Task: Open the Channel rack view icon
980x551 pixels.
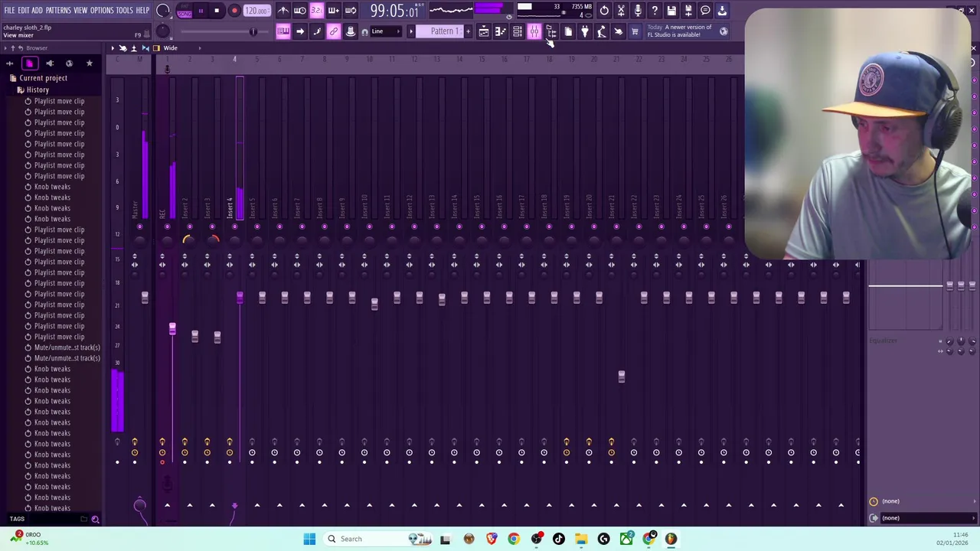Action: tap(518, 31)
